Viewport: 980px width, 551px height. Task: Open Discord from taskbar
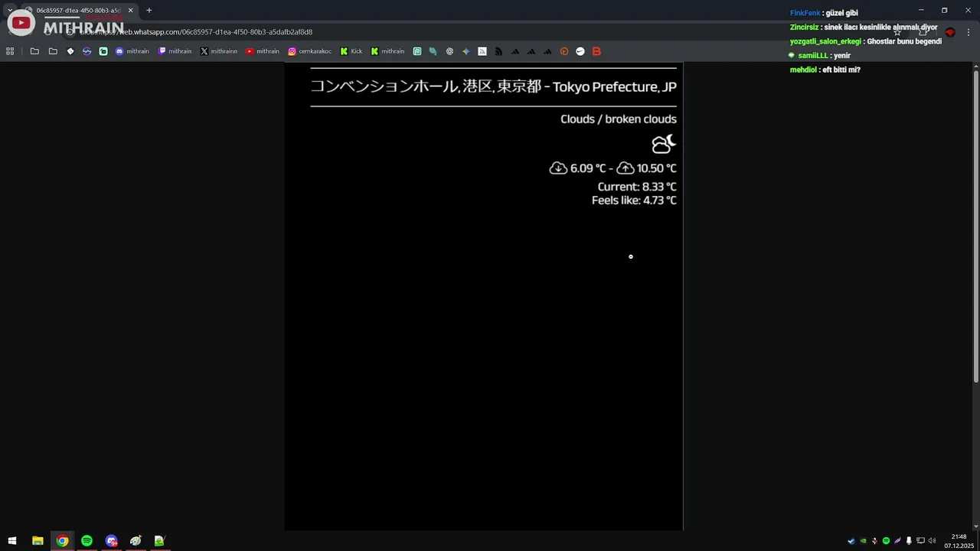pyautogui.click(x=111, y=541)
